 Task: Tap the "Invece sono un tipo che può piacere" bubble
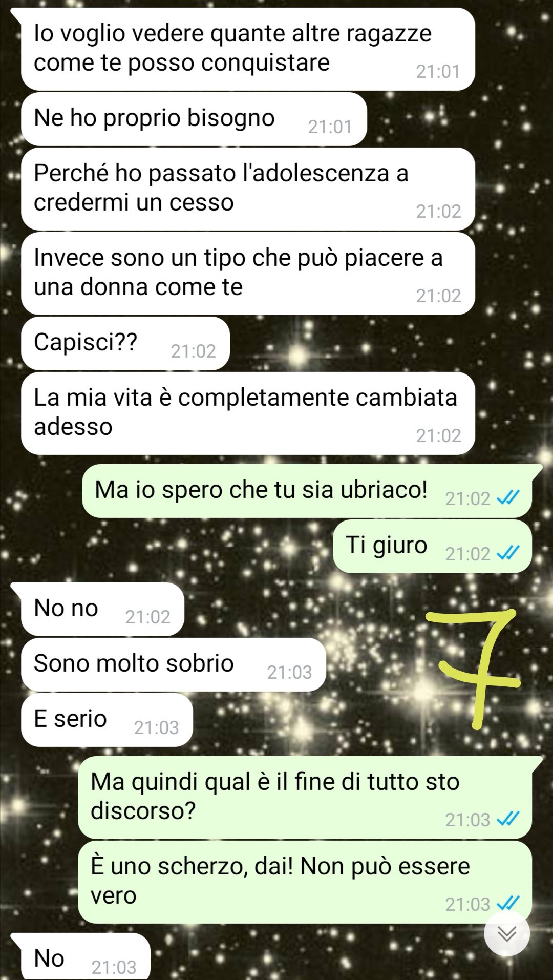tap(248, 274)
